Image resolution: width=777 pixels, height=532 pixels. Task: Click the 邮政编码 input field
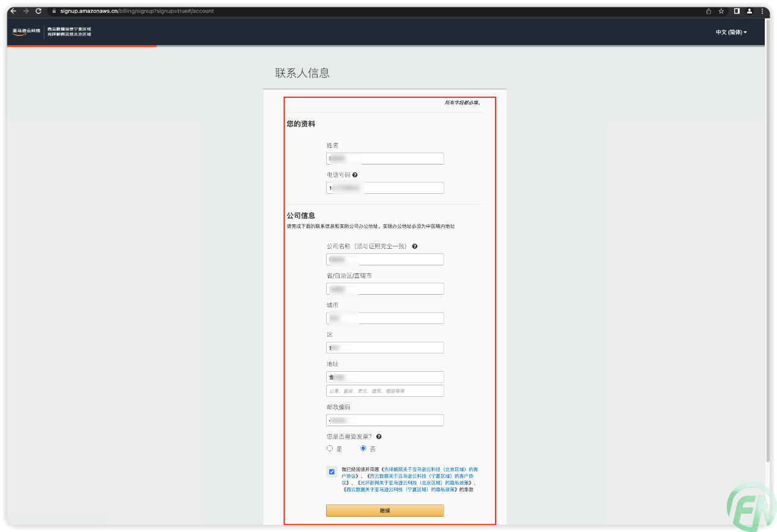tap(385, 420)
